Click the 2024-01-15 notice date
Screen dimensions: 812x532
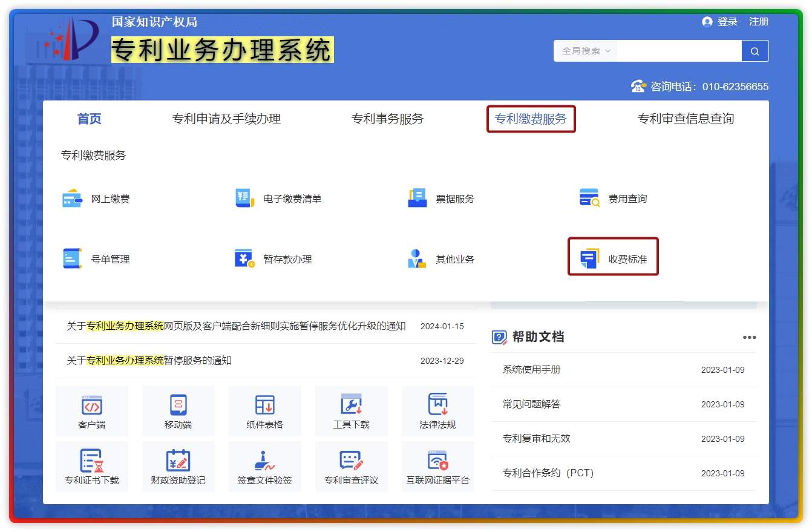[x=442, y=326]
